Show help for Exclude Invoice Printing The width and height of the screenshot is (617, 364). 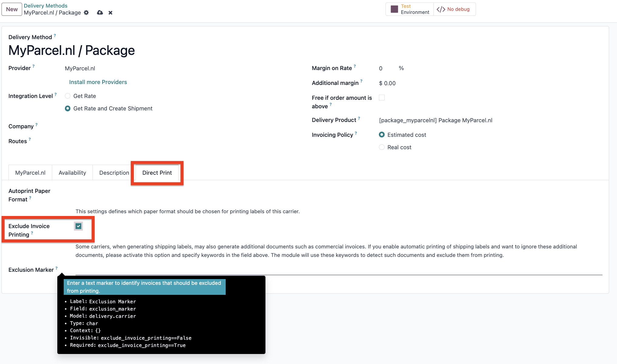coord(32,233)
